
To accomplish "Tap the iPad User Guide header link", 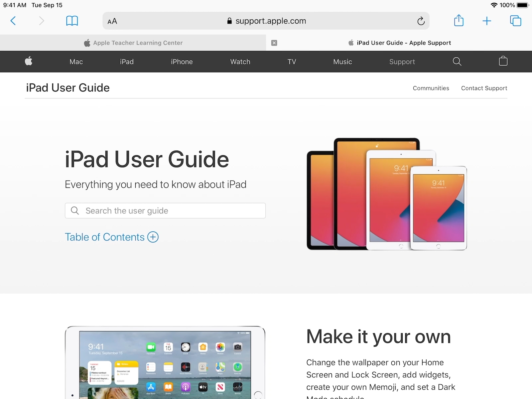I will click(68, 88).
